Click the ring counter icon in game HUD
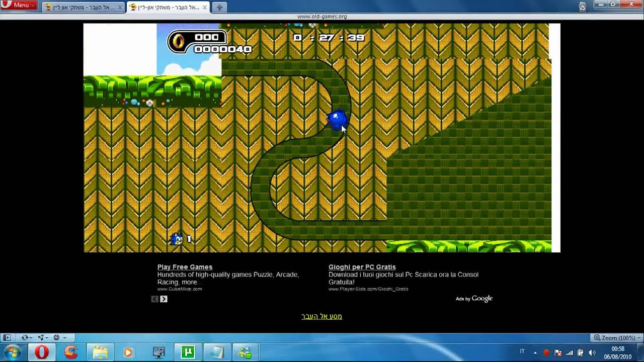This screenshot has height=362, width=644. tap(178, 42)
